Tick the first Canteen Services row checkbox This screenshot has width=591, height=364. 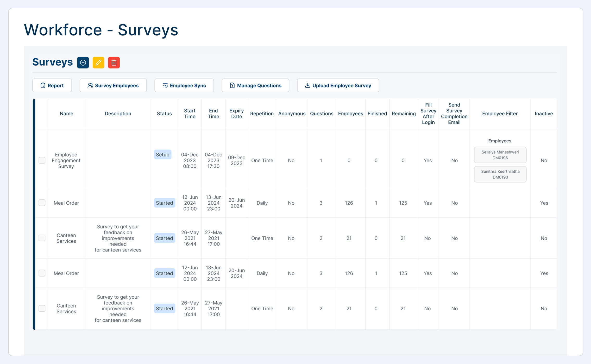(x=42, y=238)
